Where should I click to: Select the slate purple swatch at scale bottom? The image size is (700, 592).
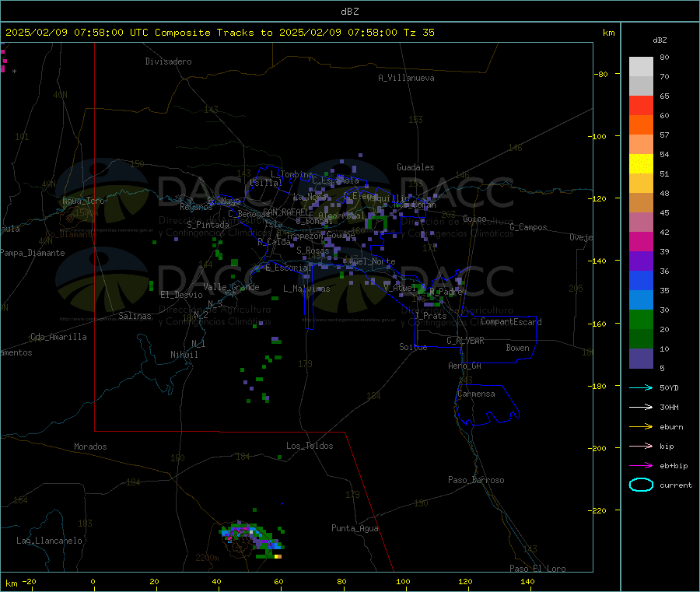[641, 359]
